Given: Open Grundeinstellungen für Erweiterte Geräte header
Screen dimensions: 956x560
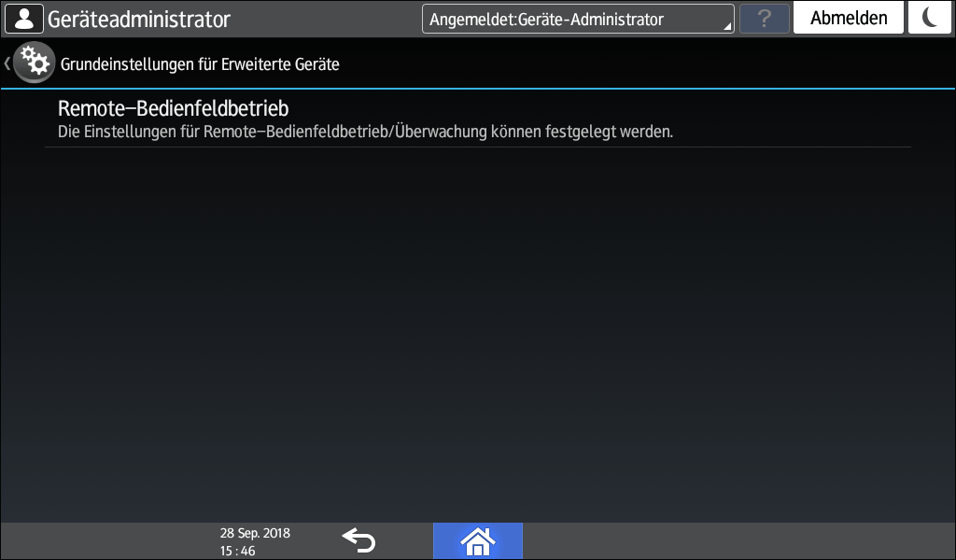Looking at the screenshot, I should [198, 63].
